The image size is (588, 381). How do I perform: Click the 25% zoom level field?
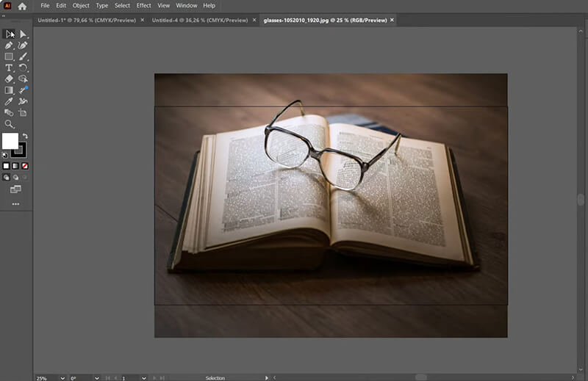(x=47, y=378)
